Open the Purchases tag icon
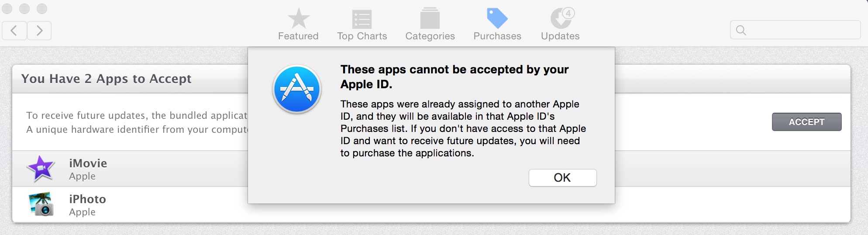The image size is (868, 235). (497, 18)
